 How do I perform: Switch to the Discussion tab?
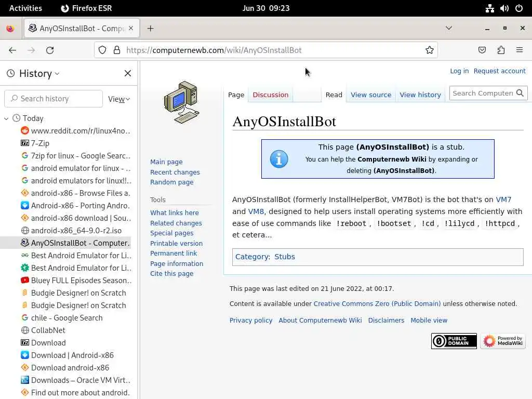[x=270, y=95]
